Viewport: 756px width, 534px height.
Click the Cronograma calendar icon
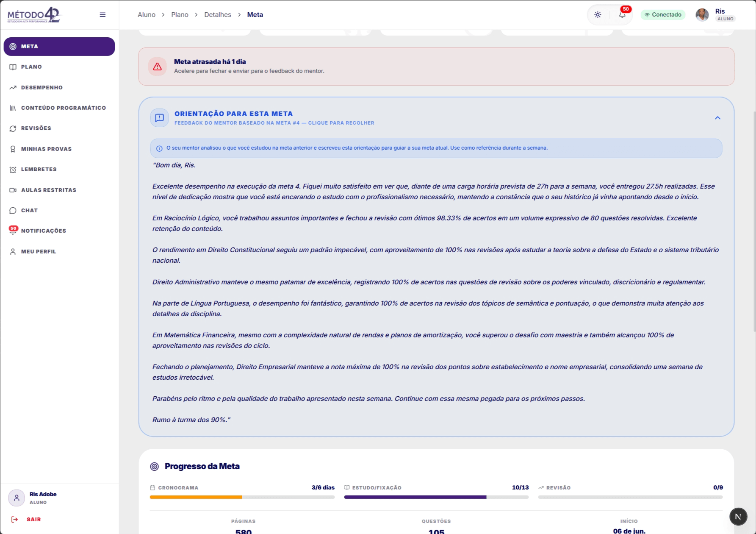tap(152, 488)
